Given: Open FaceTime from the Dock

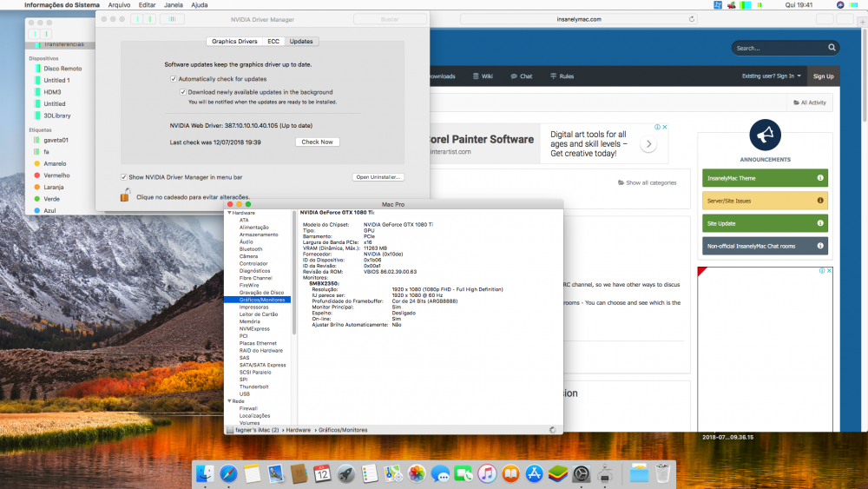Looking at the screenshot, I should 464,474.
